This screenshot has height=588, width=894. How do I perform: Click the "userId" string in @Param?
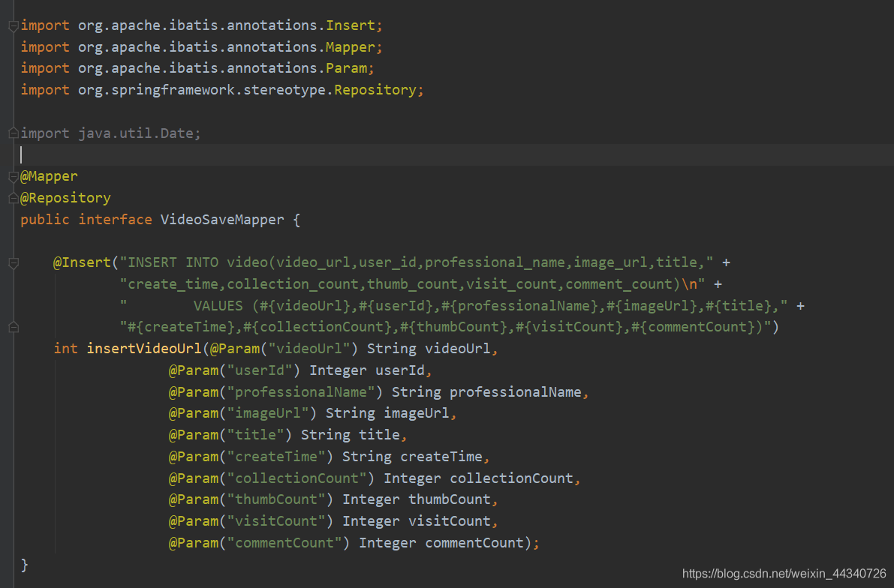click(260, 370)
